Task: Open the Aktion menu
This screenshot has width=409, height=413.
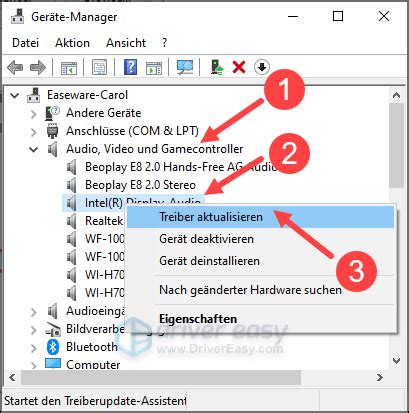Action: click(x=72, y=43)
